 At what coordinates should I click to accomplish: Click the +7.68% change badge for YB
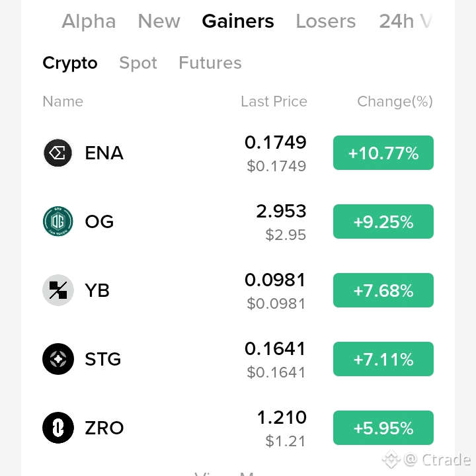coord(383,290)
